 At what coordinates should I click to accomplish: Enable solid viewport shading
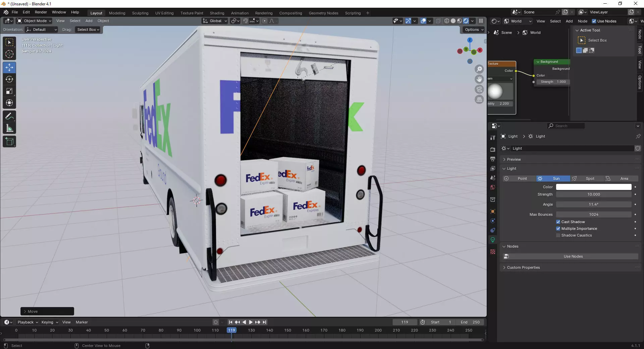pos(453,21)
